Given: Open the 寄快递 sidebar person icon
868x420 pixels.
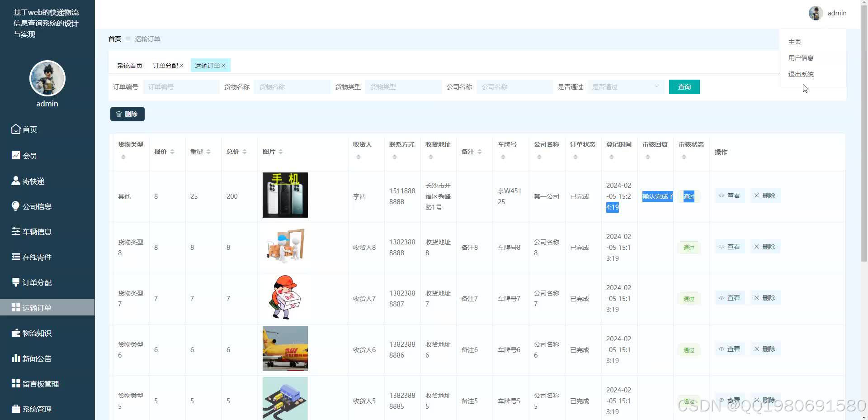Looking at the screenshot, I should pyautogui.click(x=16, y=181).
